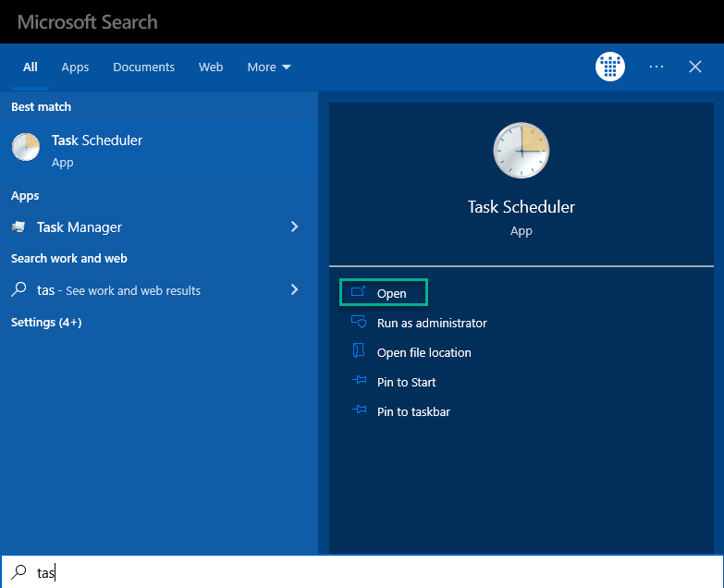Switch to the Documents tab
Image resolution: width=724 pixels, height=588 pixels.
[143, 67]
